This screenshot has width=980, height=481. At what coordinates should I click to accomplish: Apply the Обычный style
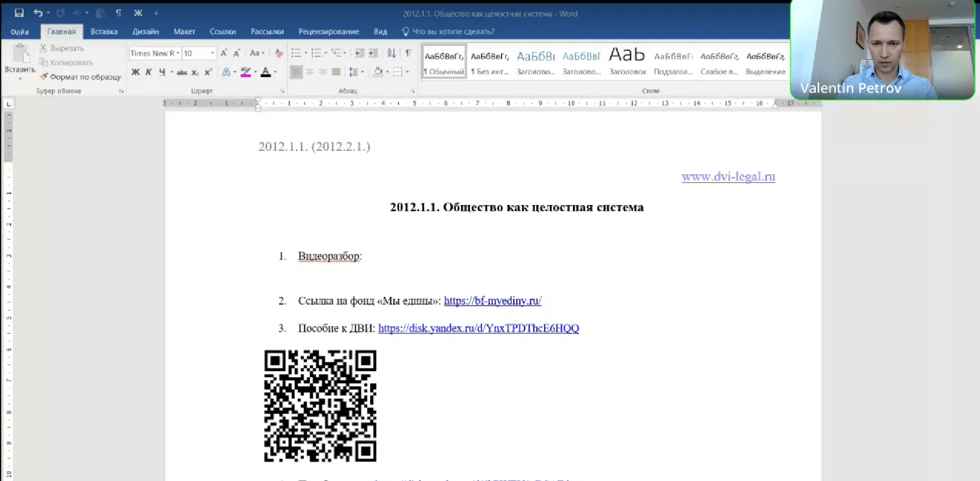[444, 63]
